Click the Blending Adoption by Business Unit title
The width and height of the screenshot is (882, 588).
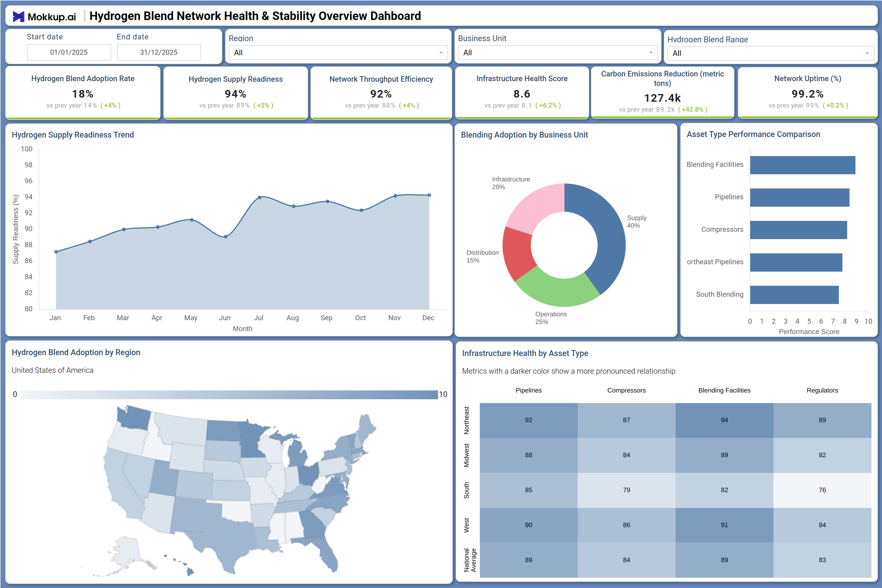coord(524,135)
